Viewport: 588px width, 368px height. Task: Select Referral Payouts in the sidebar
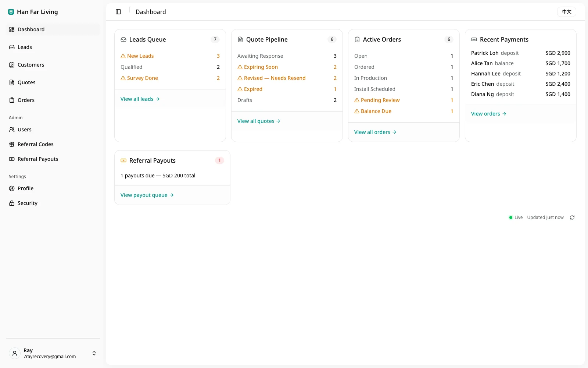[x=53, y=159]
